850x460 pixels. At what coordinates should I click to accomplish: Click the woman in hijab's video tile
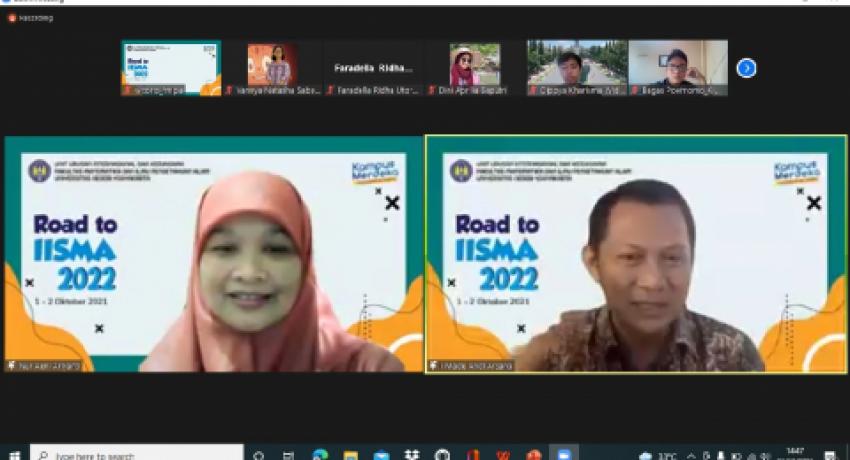214,254
